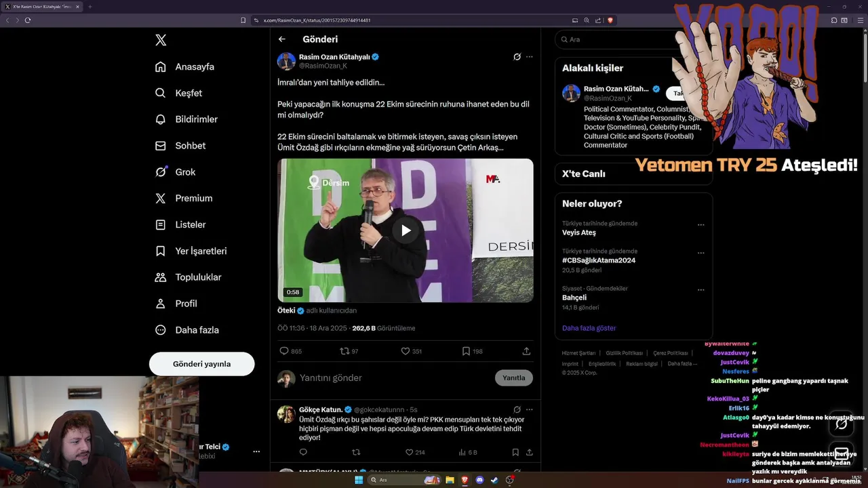Image resolution: width=868 pixels, height=488 pixels.
Task: Open new tab with plus button
Action: tap(90, 7)
